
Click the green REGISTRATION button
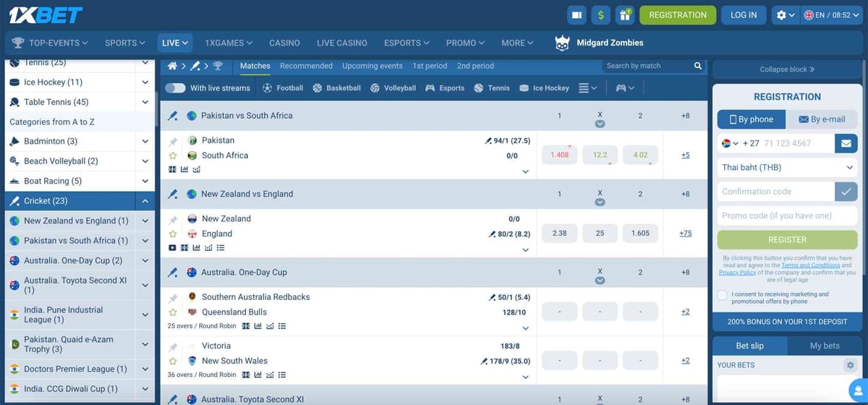click(678, 14)
